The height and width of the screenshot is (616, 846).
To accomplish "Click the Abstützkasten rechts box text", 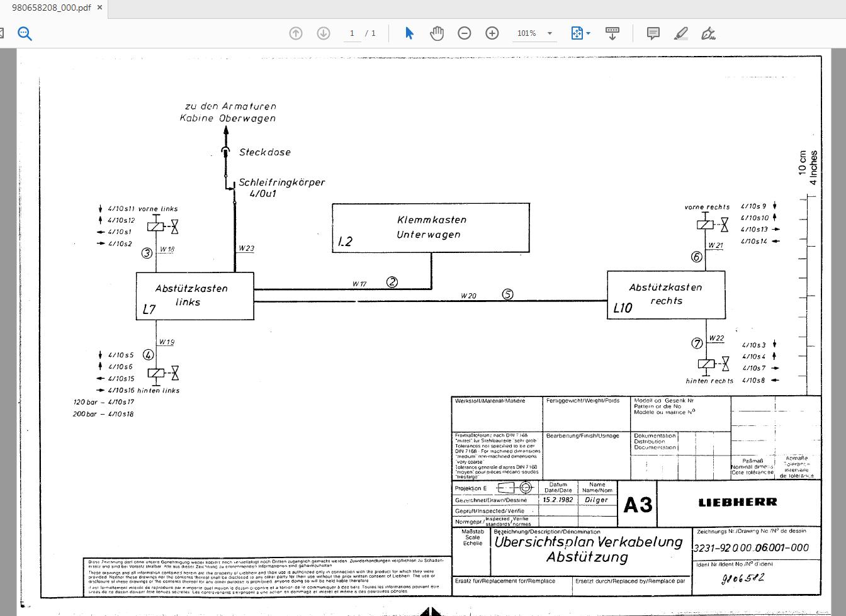I will click(665, 294).
